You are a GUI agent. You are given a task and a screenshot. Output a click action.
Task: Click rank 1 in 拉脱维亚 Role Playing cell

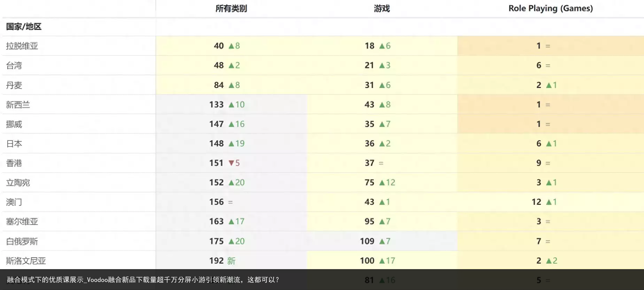coord(539,46)
